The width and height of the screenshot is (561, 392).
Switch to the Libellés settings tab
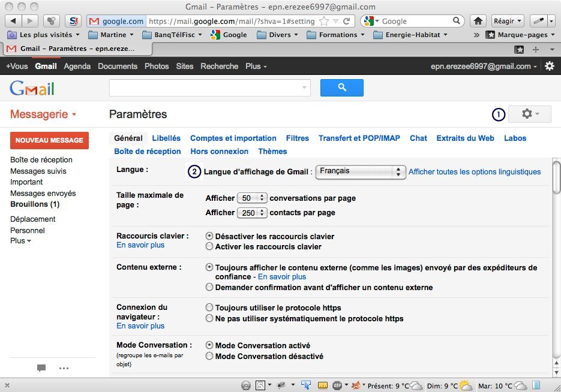coord(166,138)
